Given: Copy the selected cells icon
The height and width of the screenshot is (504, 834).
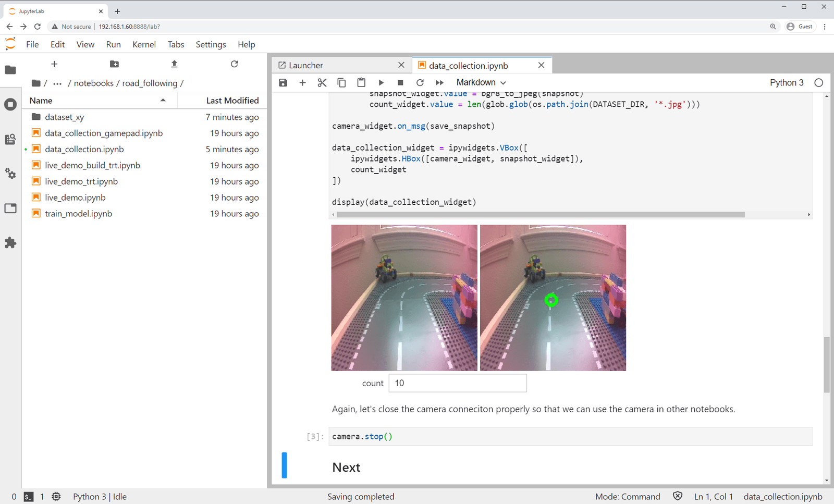Looking at the screenshot, I should tap(341, 82).
